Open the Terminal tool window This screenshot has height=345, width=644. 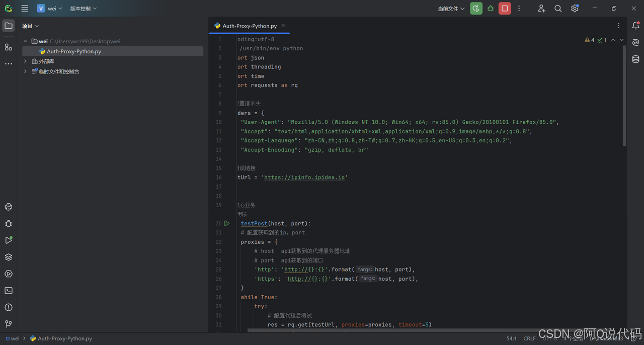coord(9,291)
